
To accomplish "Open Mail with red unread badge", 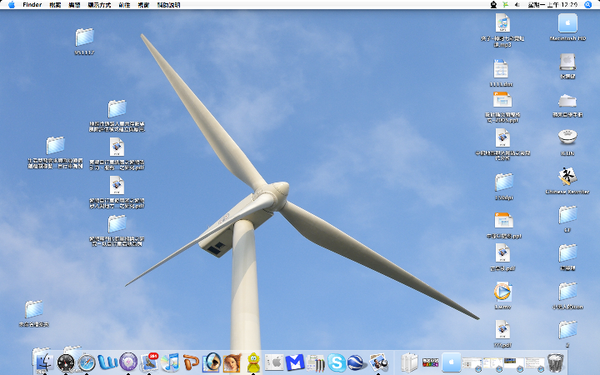I will point(149,362).
